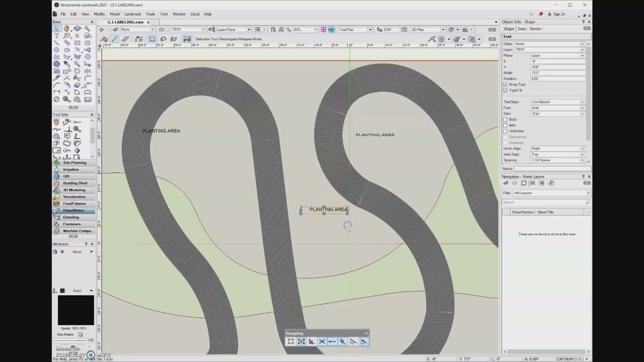Click the Rotation field in Object Info
The width and height of the screenshot is (644, 362).
(557, 79)
